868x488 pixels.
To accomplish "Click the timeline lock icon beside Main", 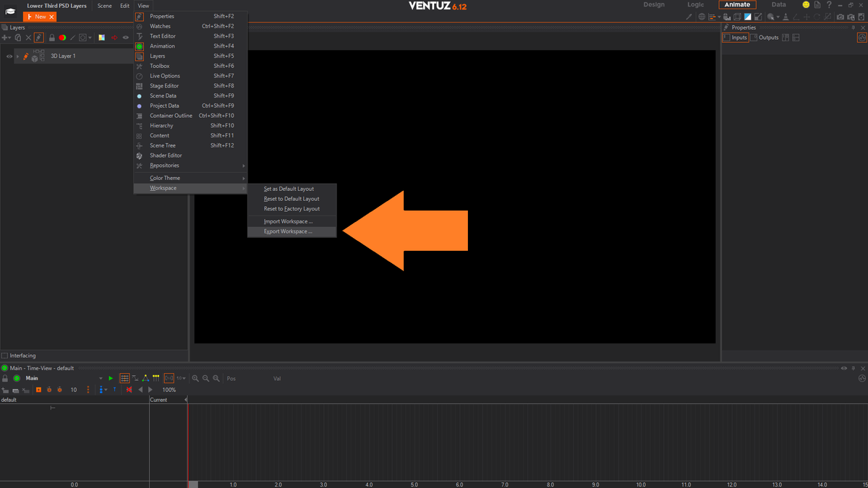I will tap(5, 378).
